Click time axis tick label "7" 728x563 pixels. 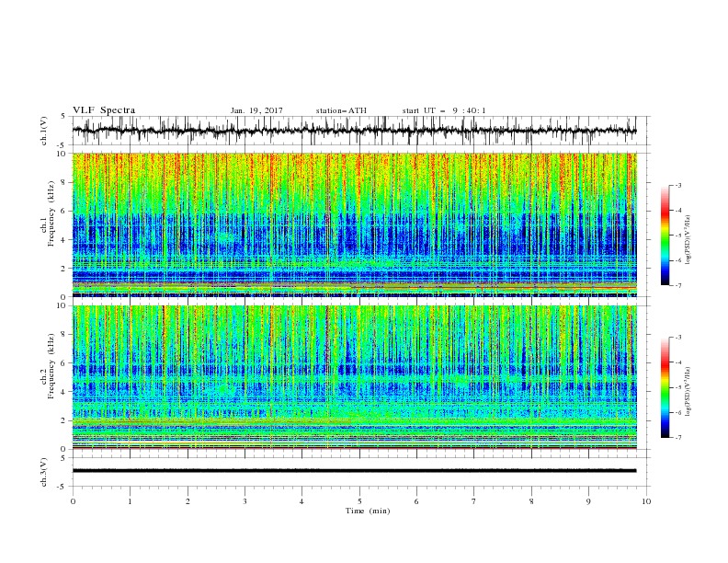(474, 501)
